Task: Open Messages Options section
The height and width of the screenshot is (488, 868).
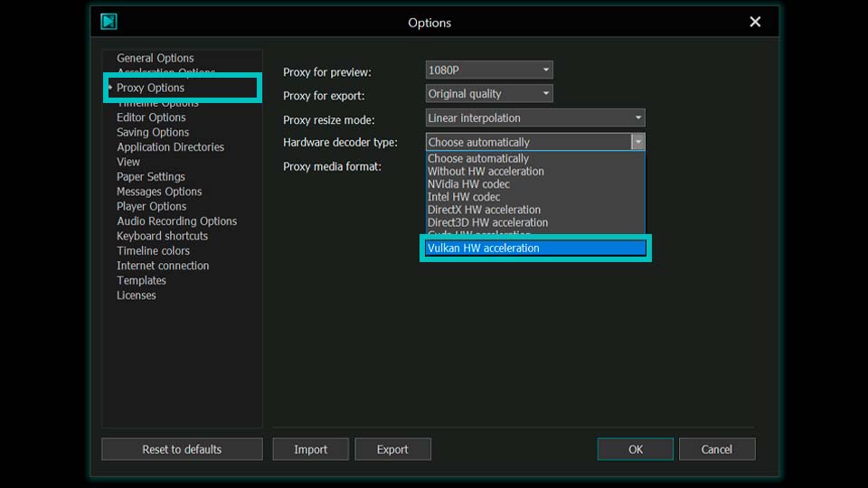Action: click(159, 192)
